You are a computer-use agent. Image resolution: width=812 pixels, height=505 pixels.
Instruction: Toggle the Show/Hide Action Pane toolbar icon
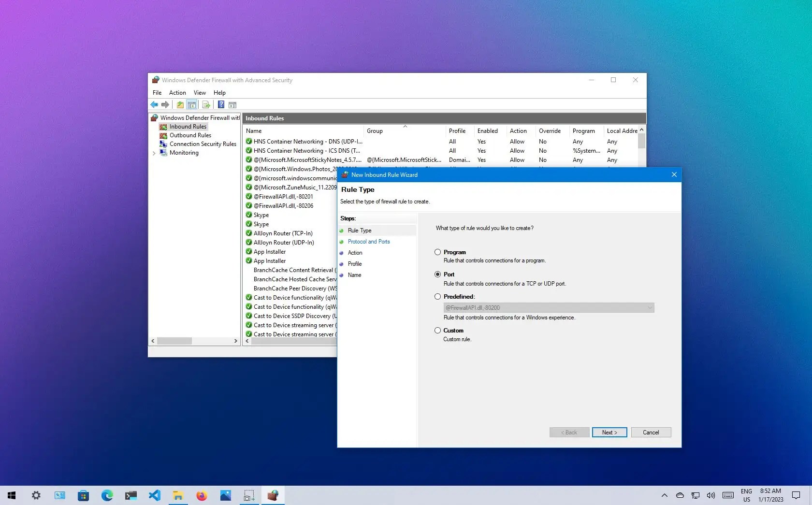click(x=232, y=105)
